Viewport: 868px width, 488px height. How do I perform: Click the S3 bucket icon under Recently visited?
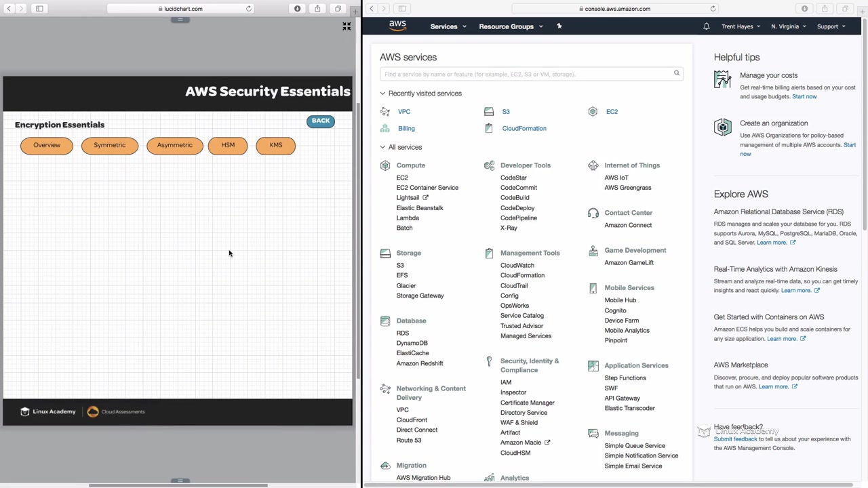click(x=489, y=111)
